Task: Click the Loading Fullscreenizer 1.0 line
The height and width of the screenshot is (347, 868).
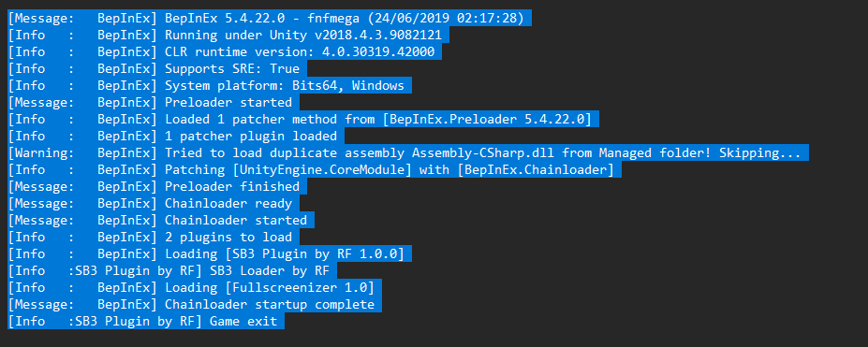Action: (195, 287)
